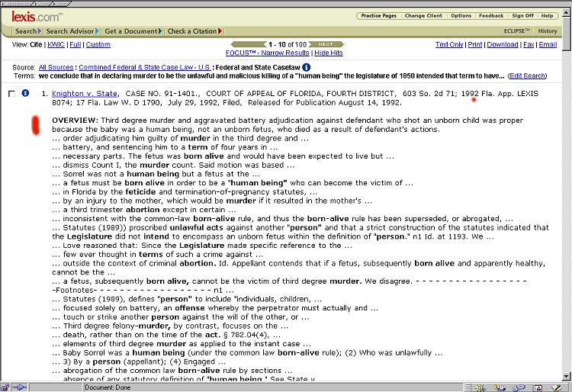Click Change Client option
572x392 pixels.
pos(423,16)
